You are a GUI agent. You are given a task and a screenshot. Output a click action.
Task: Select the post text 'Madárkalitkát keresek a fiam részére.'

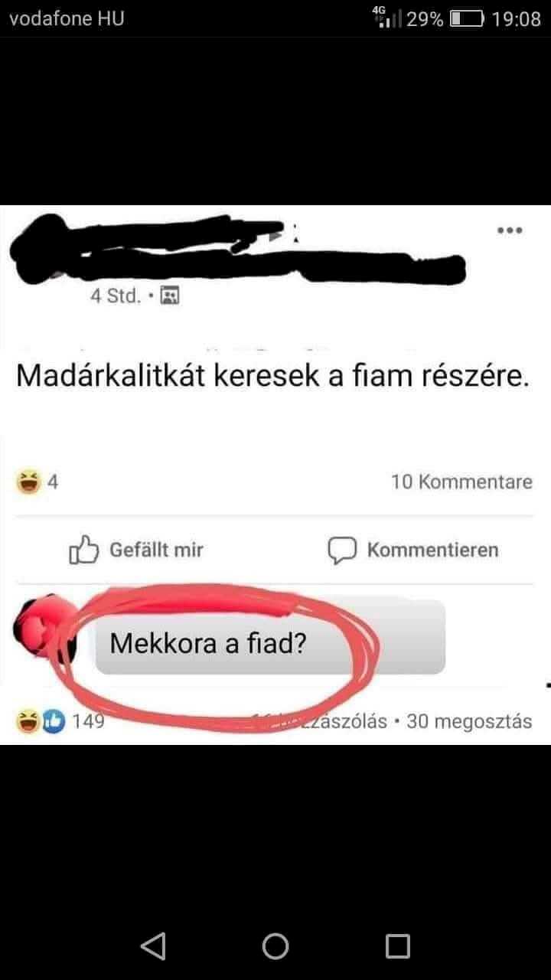273,376
